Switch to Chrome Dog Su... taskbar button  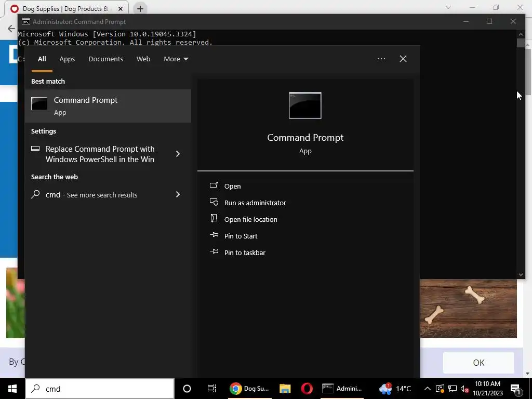tap(249, 389)
